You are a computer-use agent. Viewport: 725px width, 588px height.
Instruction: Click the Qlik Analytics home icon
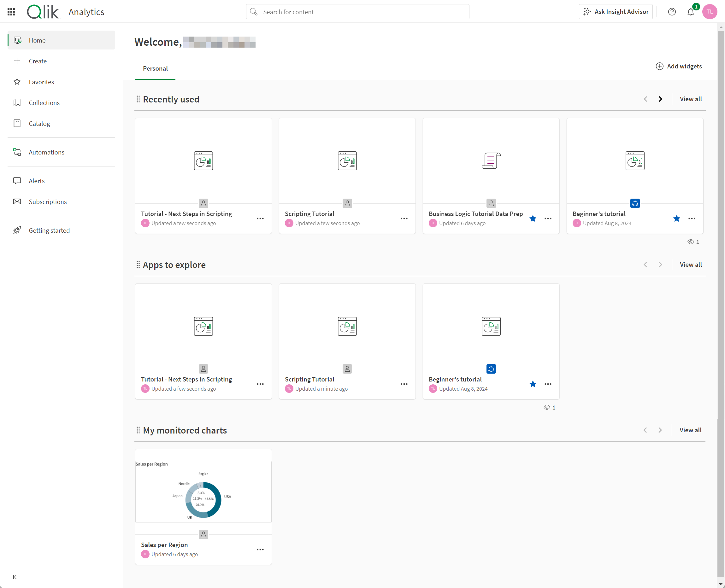click(x=43, y=12)
